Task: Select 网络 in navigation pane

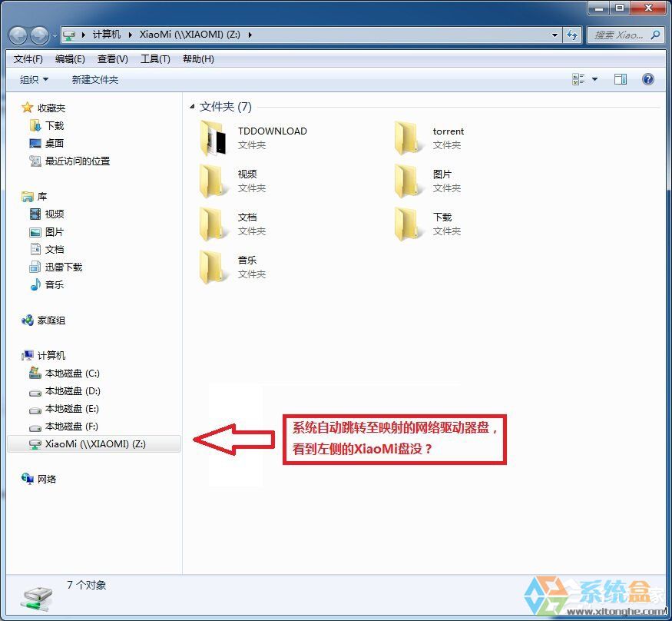Action: coord(38,479)
